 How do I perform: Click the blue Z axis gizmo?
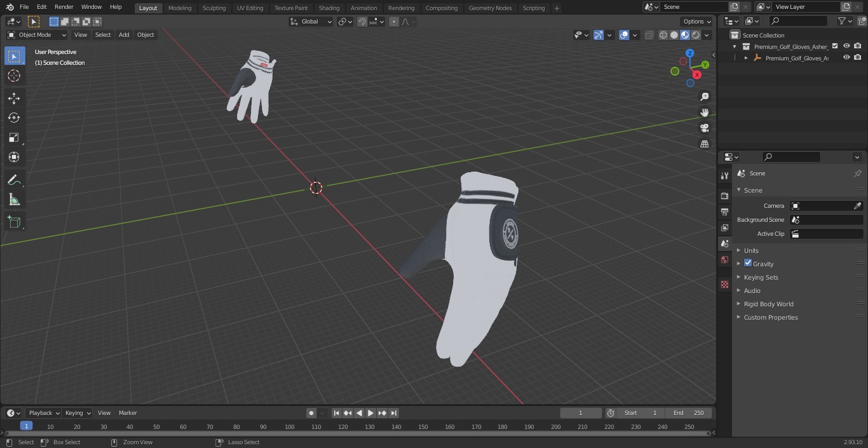[689, 53]
